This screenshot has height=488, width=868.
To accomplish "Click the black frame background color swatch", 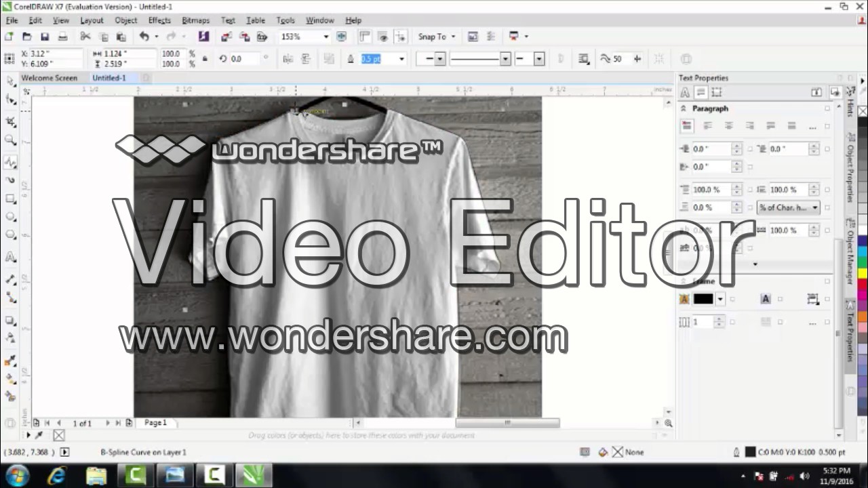I will (x=703, y=299).
